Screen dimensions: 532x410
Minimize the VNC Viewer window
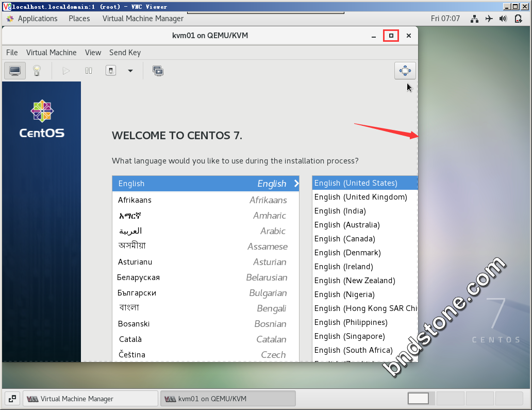pos(507,7)
